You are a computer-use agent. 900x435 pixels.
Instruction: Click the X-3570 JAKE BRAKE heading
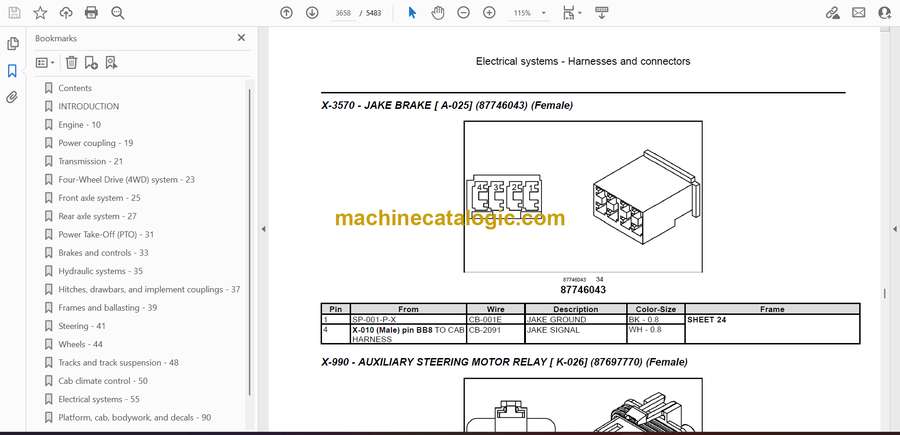[x=447, y=106]
